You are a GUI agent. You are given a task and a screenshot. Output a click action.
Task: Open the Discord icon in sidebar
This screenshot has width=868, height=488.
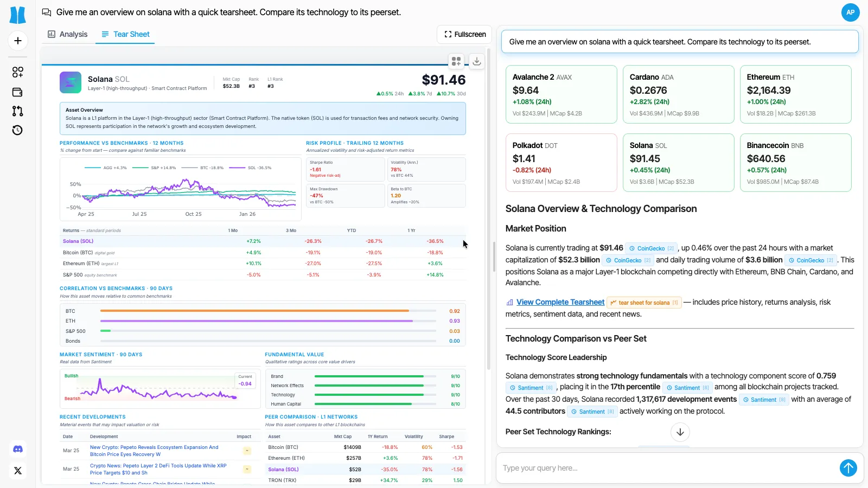(18, 449)
